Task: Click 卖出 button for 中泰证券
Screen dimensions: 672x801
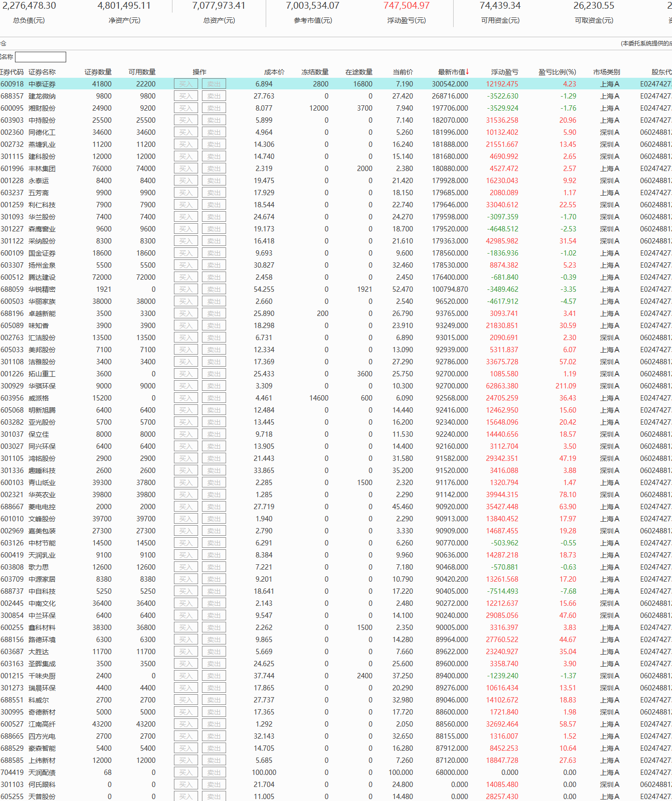Action: (214, 84)
